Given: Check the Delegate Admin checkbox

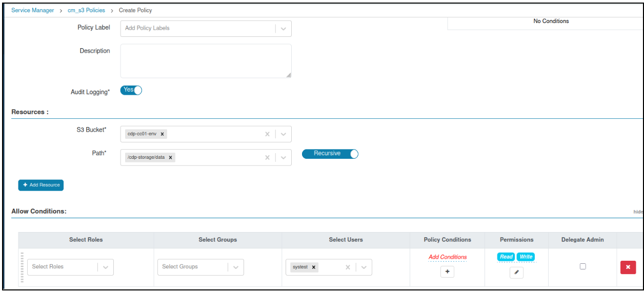Looking at the screenshot, I should 582,266.
